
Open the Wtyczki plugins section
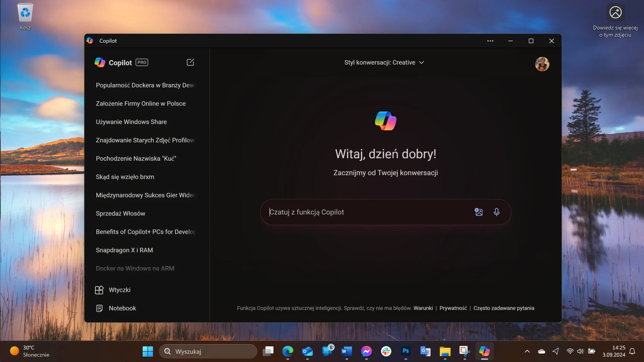coord(113,290)
